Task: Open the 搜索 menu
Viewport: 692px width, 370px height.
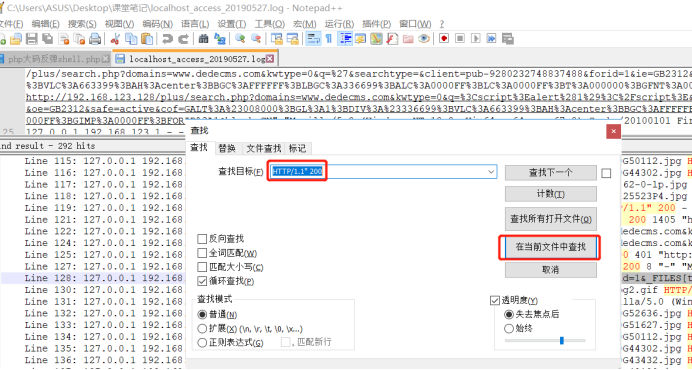Action: click(82, 24)
